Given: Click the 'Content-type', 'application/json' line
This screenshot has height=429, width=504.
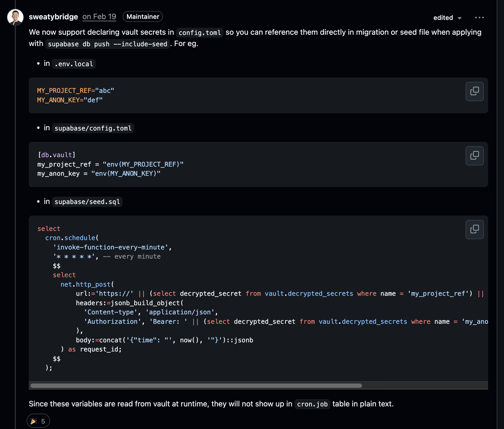Looking at the screenshot, I should click(151, 312).
